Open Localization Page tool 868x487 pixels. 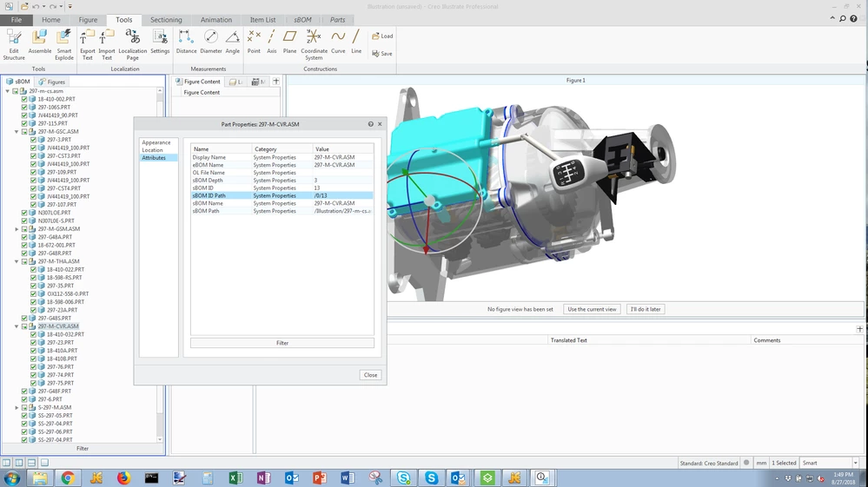(x=133, y=44)
